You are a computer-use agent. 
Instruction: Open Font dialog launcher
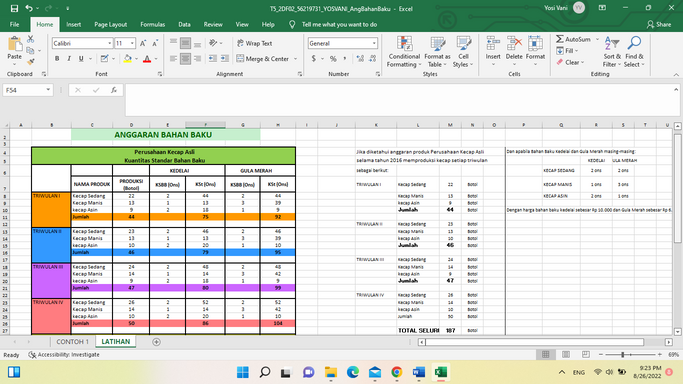coord(160,74)
